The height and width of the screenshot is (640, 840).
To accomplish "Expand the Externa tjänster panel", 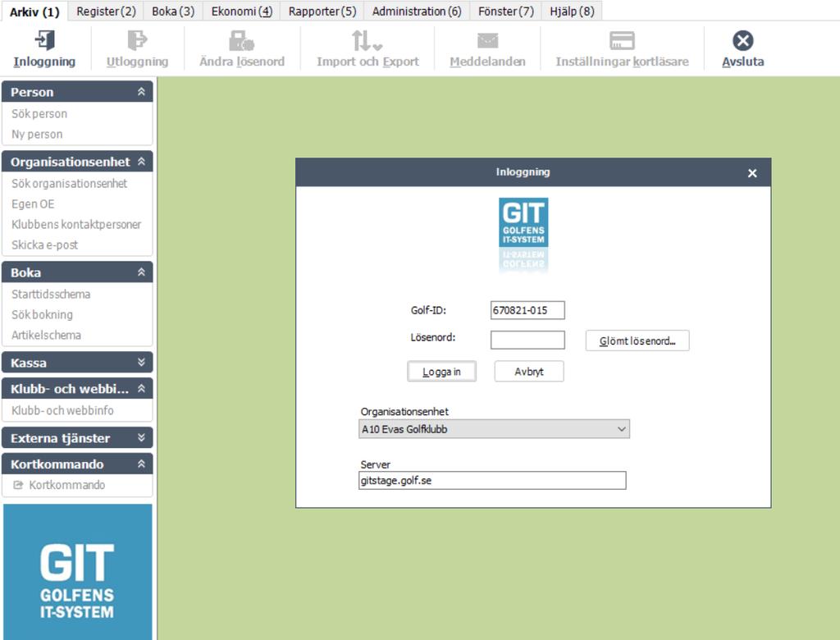I will tap(141, 438).
